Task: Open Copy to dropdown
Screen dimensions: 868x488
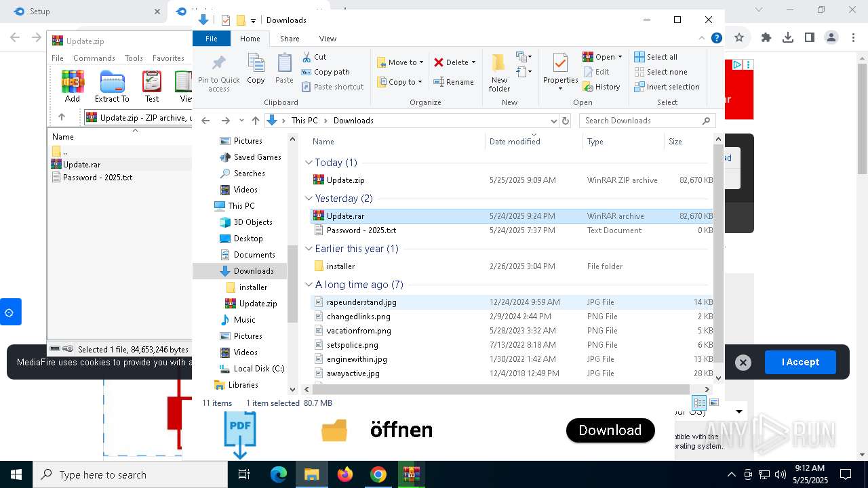Action: [399, 82]
